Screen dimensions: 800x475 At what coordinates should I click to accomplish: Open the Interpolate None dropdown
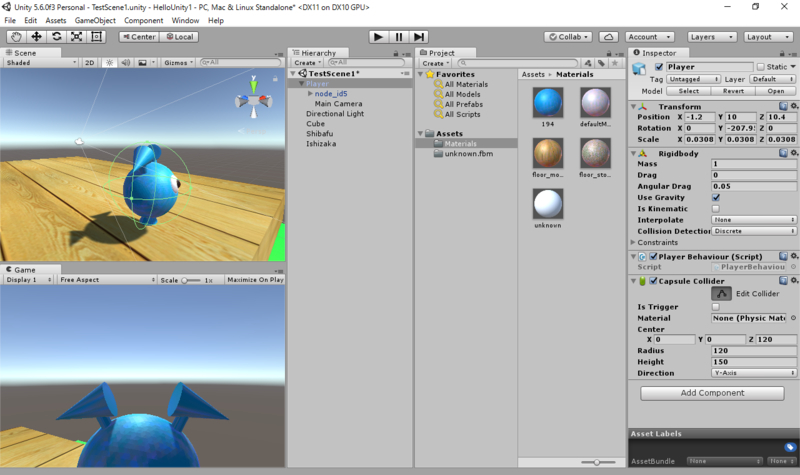click(x=754, y=220)
